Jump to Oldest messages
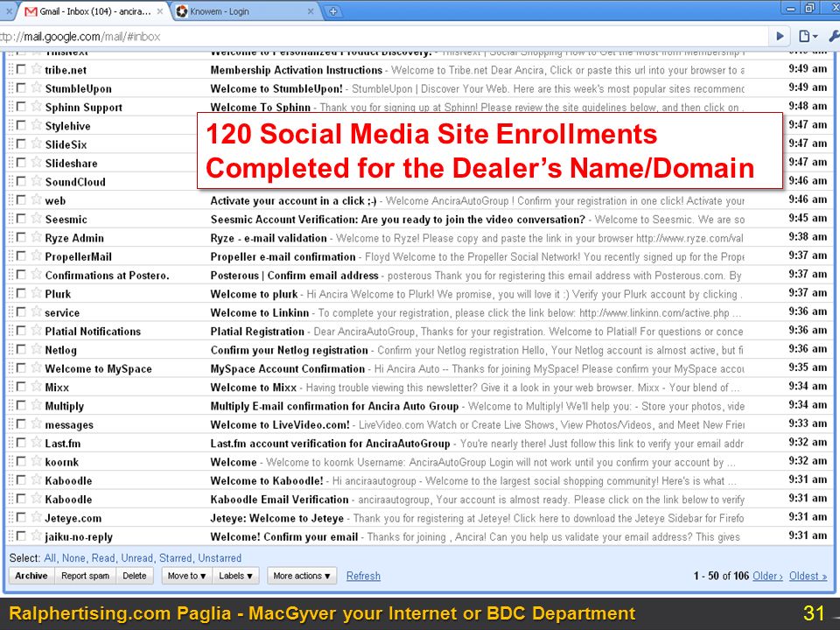 (x=808, y=576)
